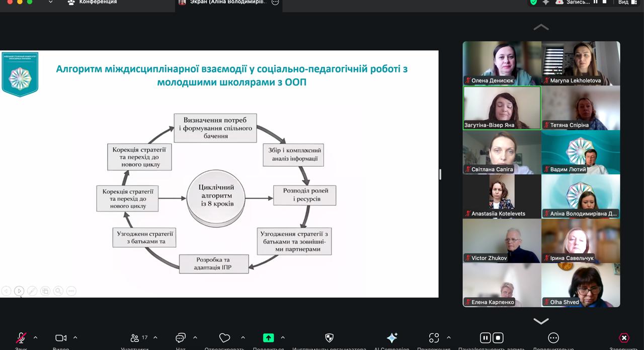The width and height of the screenshot is (644, 350).
Task: Open the Apps (Приложения) icon
Action: [433, 338]
